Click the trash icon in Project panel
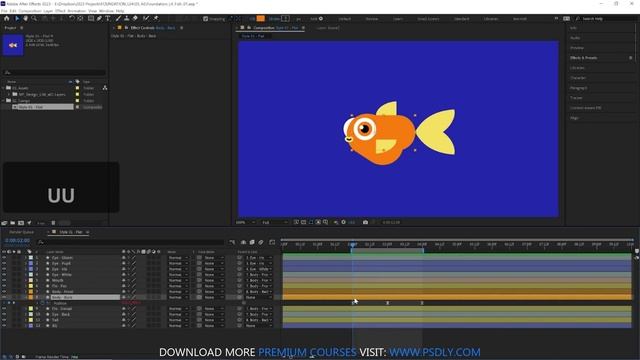Image resolution: width=640 pixels, height=360 pixels. point(53,223)
